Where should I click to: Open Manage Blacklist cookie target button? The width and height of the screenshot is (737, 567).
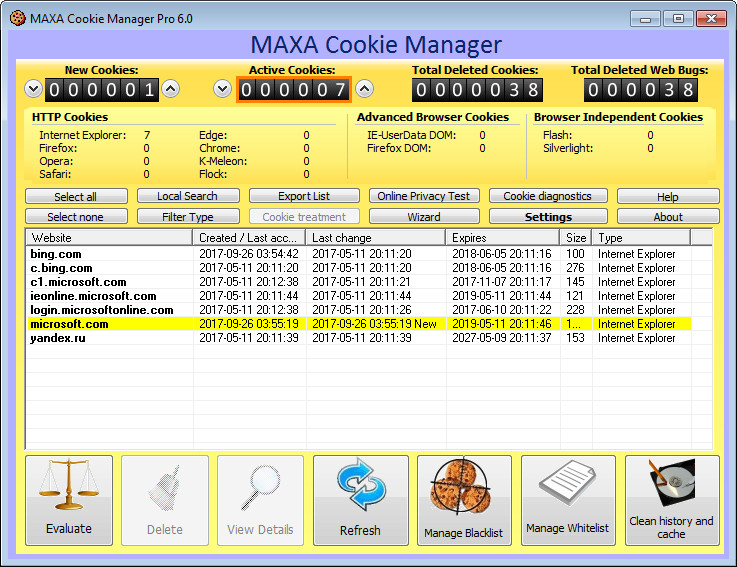464,500
